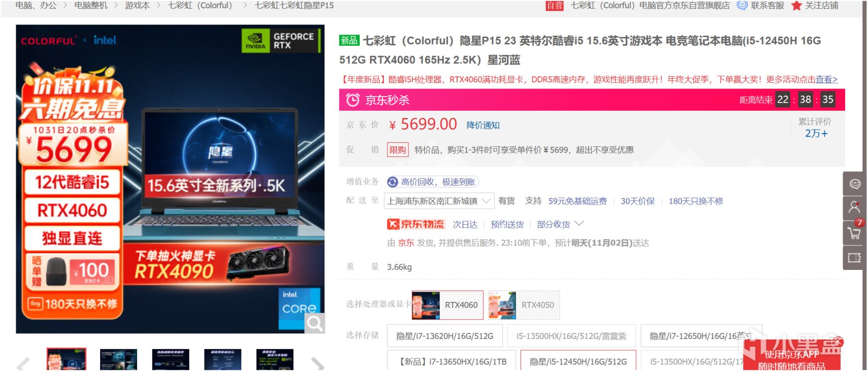Click the weight value 3.66kg
868x371 pixels.
click(x=399, y=267)
